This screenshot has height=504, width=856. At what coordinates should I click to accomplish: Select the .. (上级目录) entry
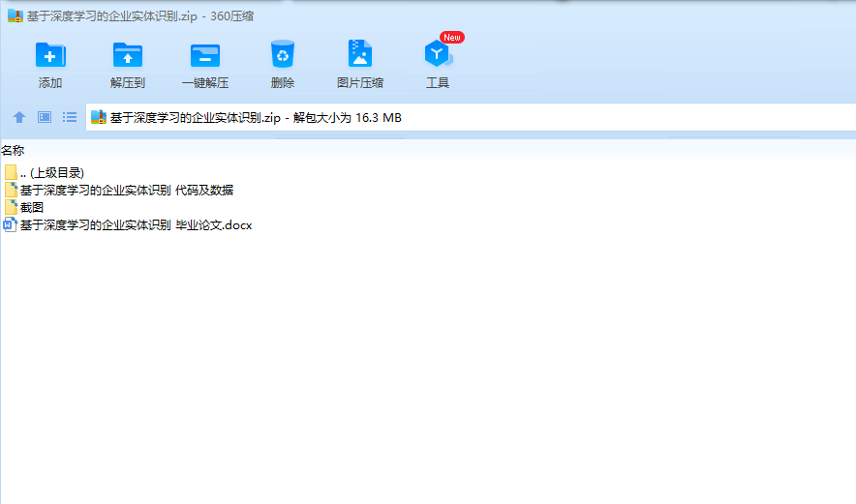52,173
